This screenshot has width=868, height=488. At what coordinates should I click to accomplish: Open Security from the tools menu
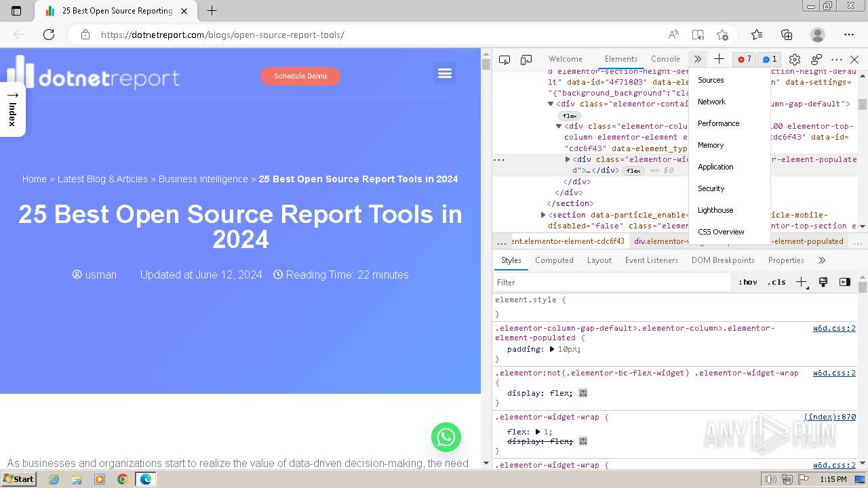[730, 188]
